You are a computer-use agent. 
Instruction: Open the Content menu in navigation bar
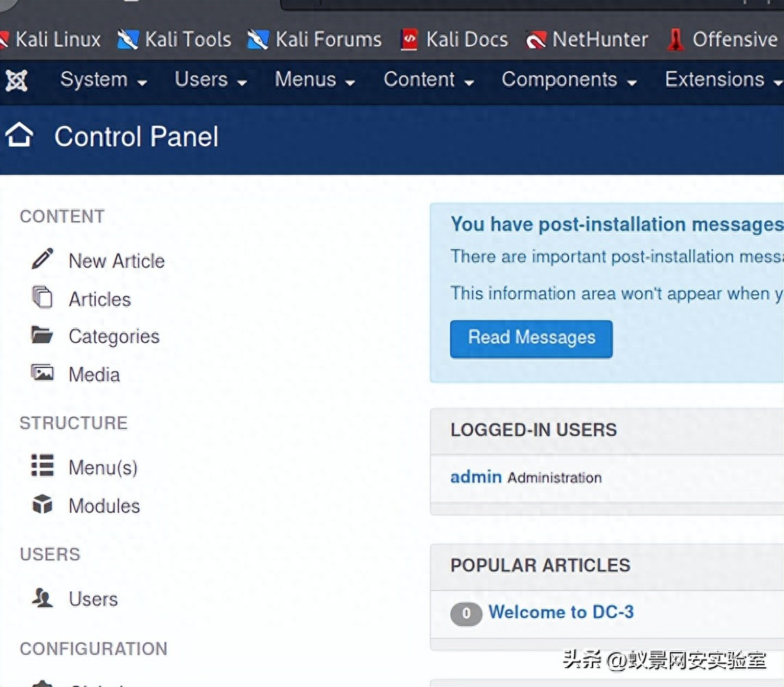(x=429, y=80)
